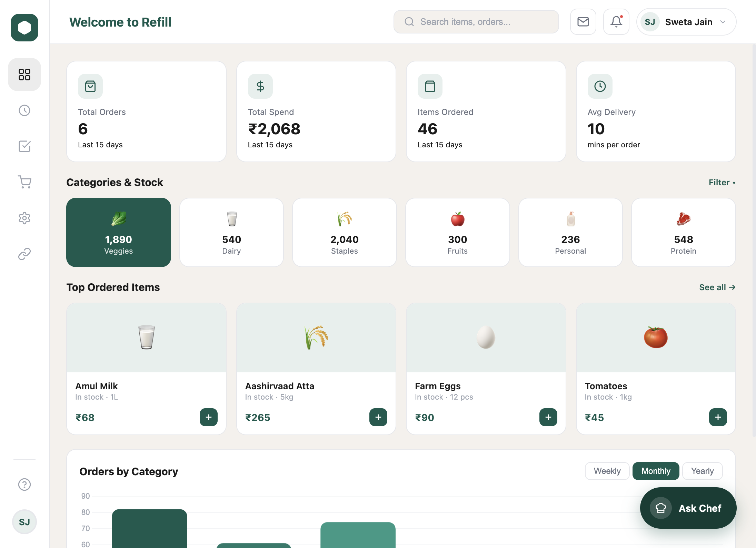Screen dimensions: 756x548
Task: Click the SJ avatar in sidebar bottom
Action: (24, 522)
